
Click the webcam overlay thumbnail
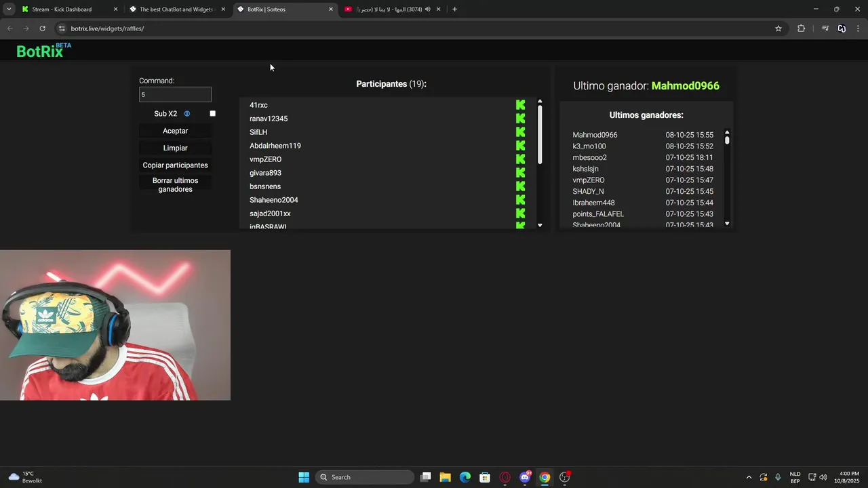(115, 325)
